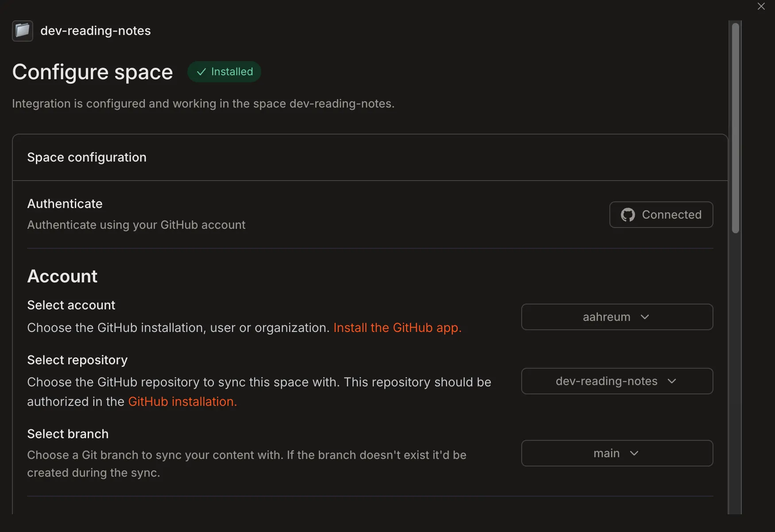This screenshot has width=775, height=532.
Task: Open the main branch dropdown
Action: click(x=617, y=453)
